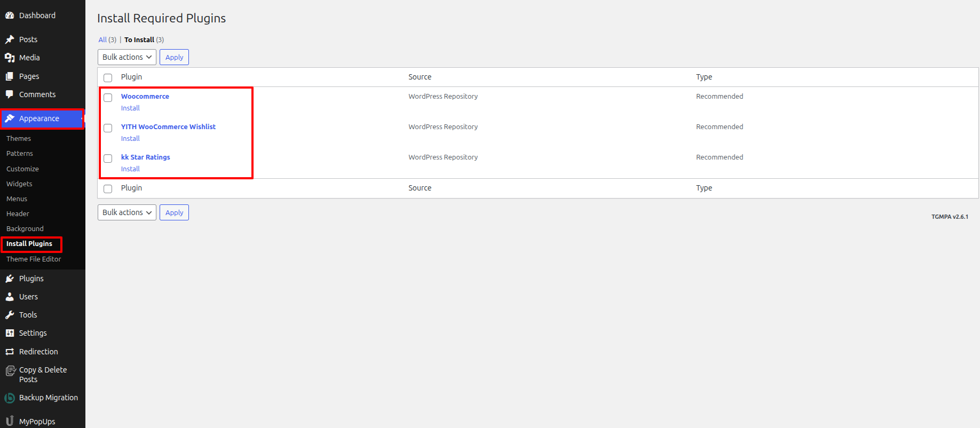Switch to the All (3) filter
This screenshot has width=980, height=428.
[102, 40]
